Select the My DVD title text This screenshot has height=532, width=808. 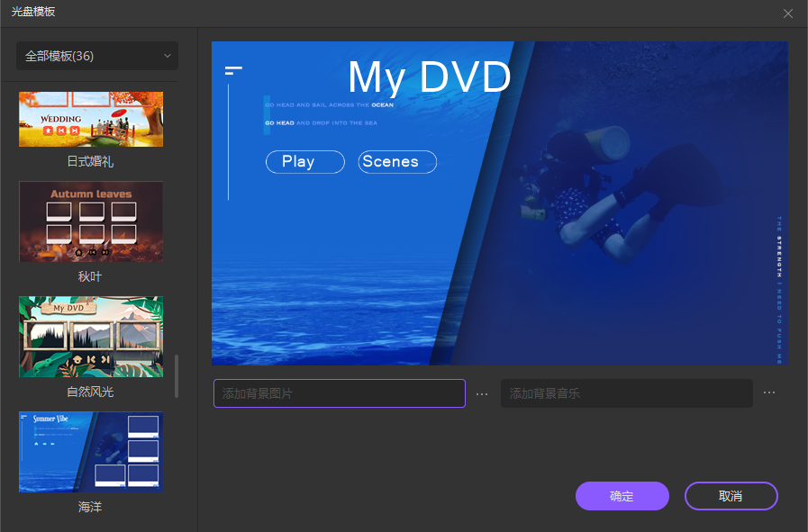pos(429,77)
